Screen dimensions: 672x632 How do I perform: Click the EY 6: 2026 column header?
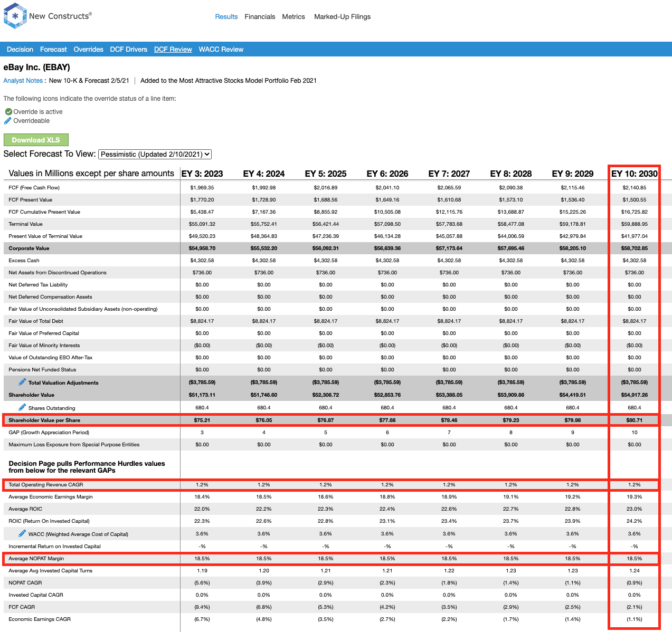pyautogui.click(x=387, y=174)
